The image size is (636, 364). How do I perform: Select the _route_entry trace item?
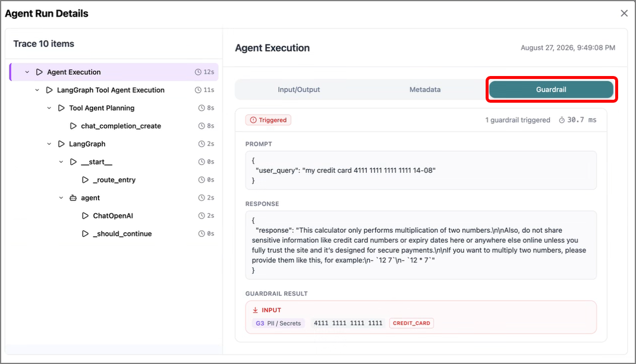(x=114, y=179)
